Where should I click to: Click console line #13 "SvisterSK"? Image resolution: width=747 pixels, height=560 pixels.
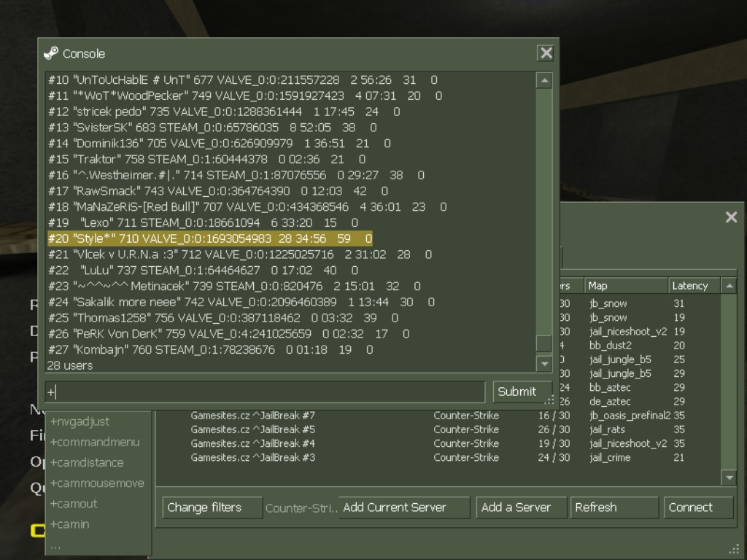click(212, 128)
